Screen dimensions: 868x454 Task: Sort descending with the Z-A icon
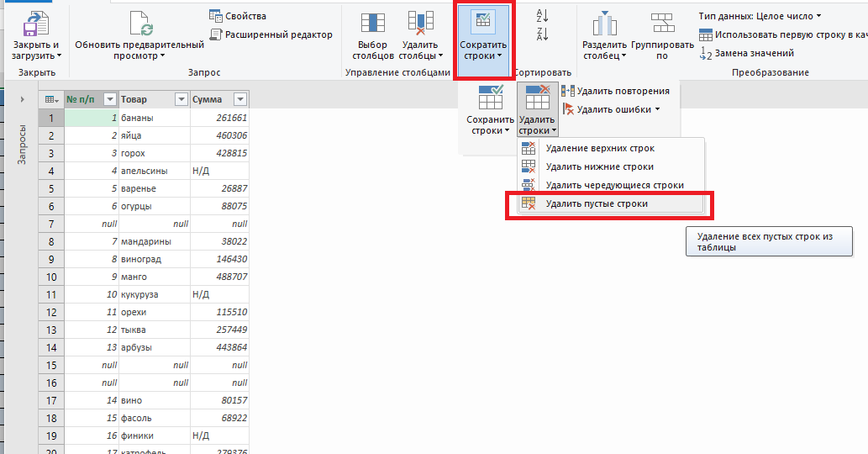(x=543, y=34)
